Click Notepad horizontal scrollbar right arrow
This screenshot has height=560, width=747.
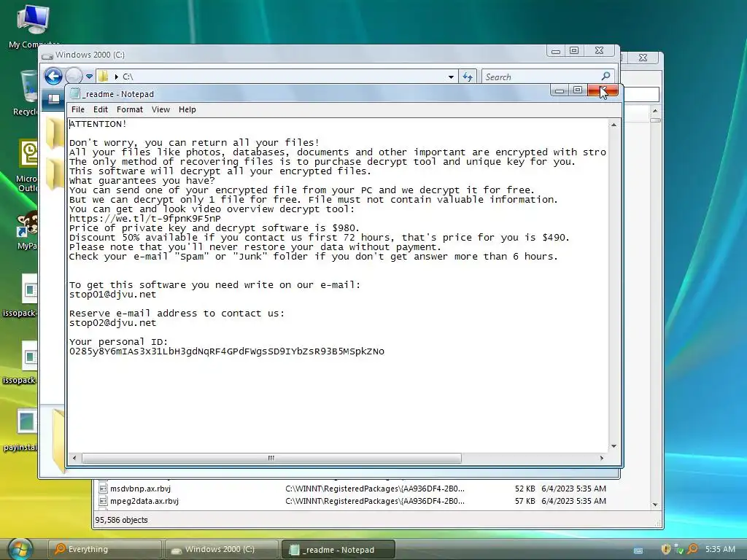(602, 458)
